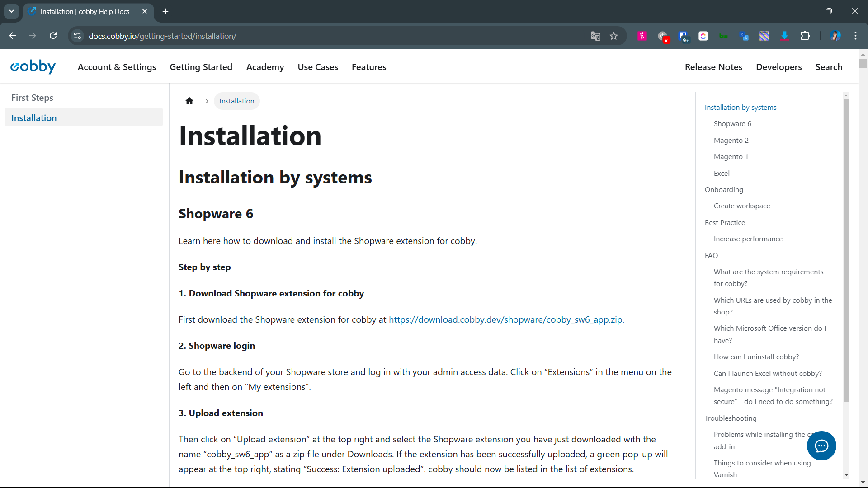The width and height of the screenshot is (868, 488).
Task: Click the cobby_sw6_app.zip download link
Action: [505, 319]
